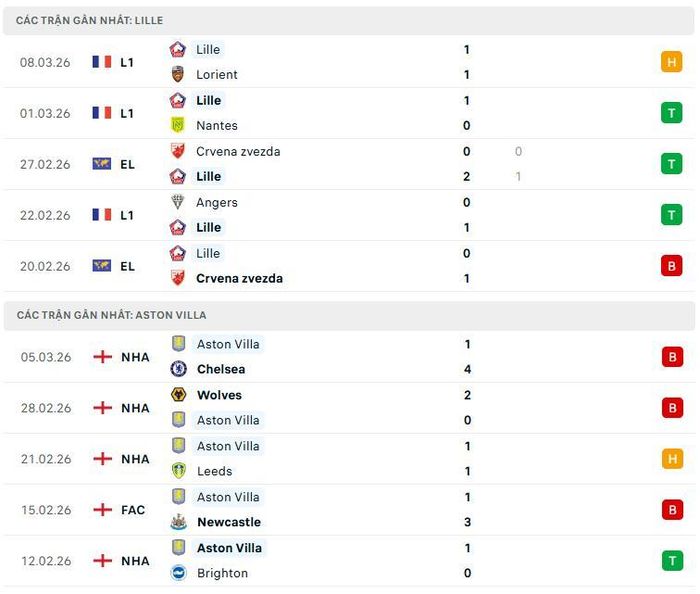700x594 pixels.
Task: Click the Leeds club crest icon
Action: [x=178, y=471]
